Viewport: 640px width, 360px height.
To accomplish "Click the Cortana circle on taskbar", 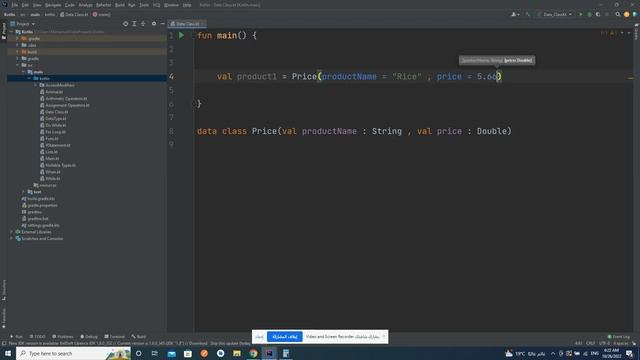I will pos(139,353).
